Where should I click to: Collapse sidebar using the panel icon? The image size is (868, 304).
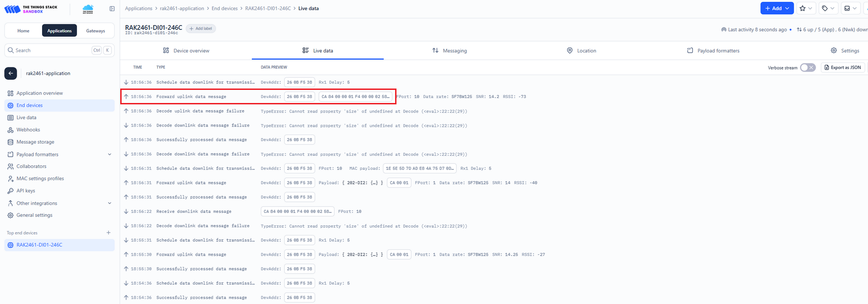[112, 9]
